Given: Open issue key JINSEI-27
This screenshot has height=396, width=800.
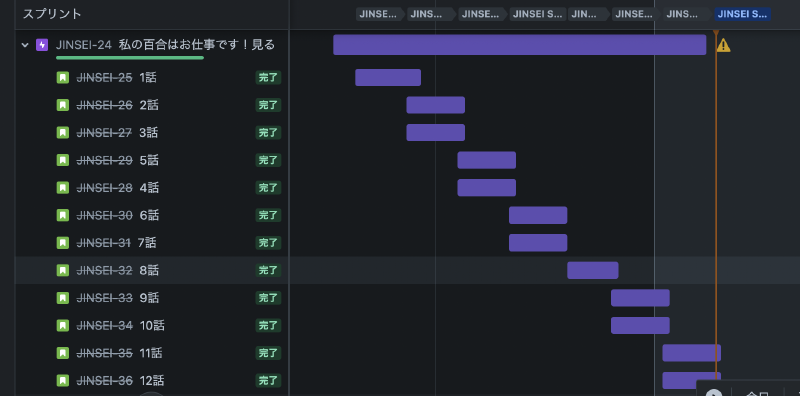Looking at the screenshot, I should (x=104, y=133).
